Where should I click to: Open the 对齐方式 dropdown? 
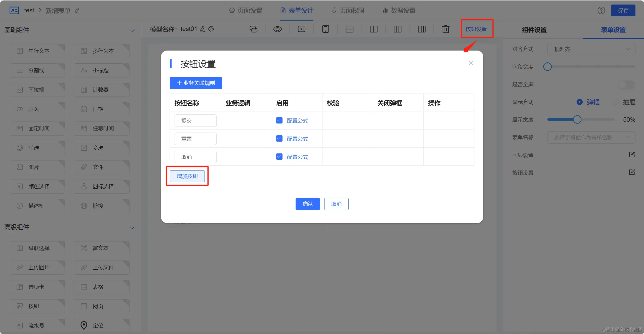click(591, 49)
